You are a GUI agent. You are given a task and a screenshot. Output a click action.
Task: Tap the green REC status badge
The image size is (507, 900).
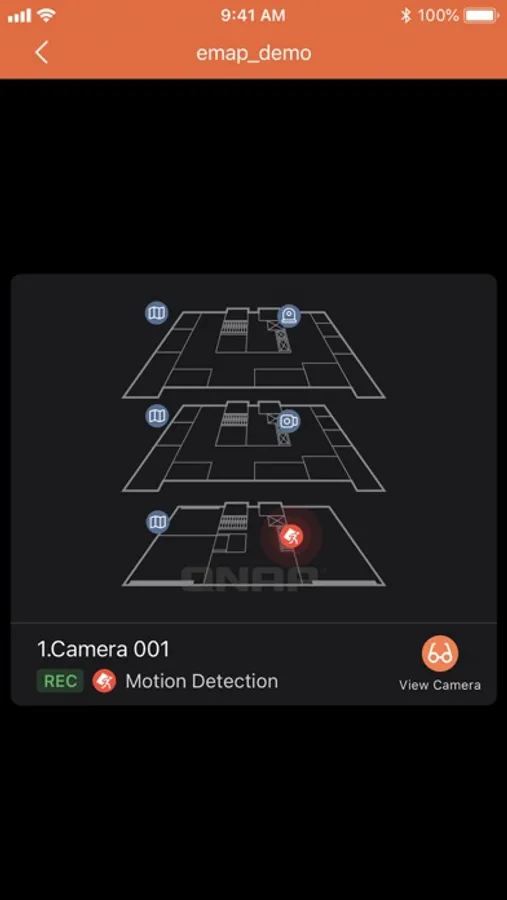60,681
